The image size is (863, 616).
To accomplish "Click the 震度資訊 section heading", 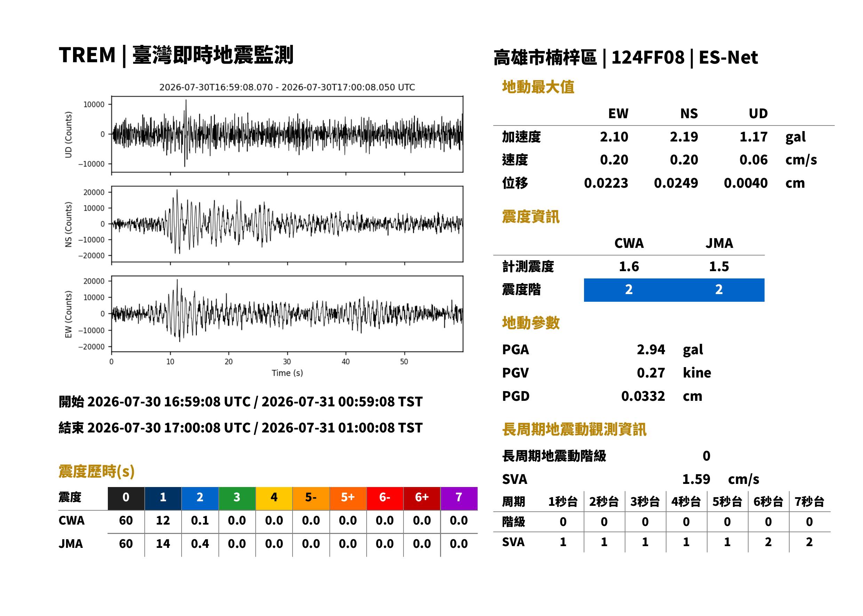I will point(530,217).
